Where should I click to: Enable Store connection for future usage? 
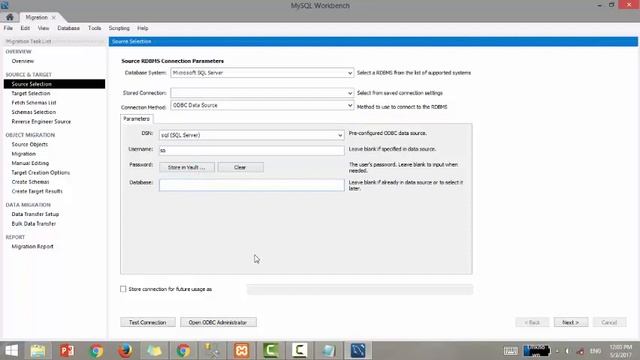tap(123, 289)
